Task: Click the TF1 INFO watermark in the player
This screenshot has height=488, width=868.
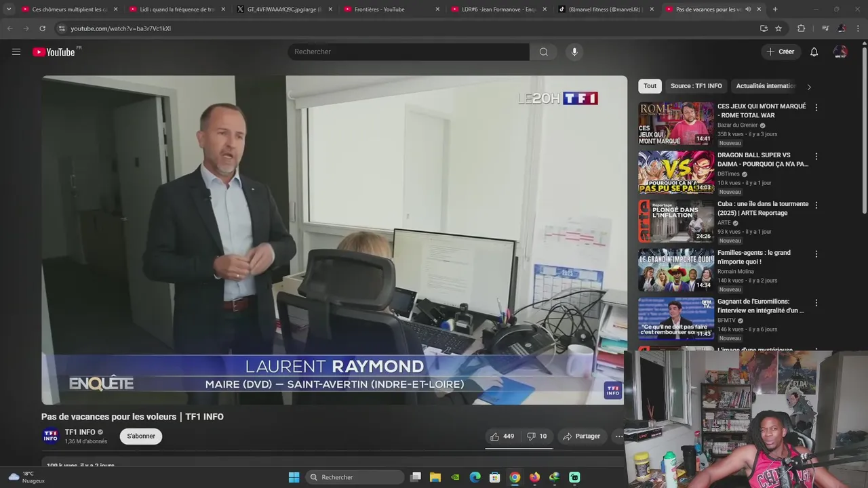Action: [x=613, y=391]
